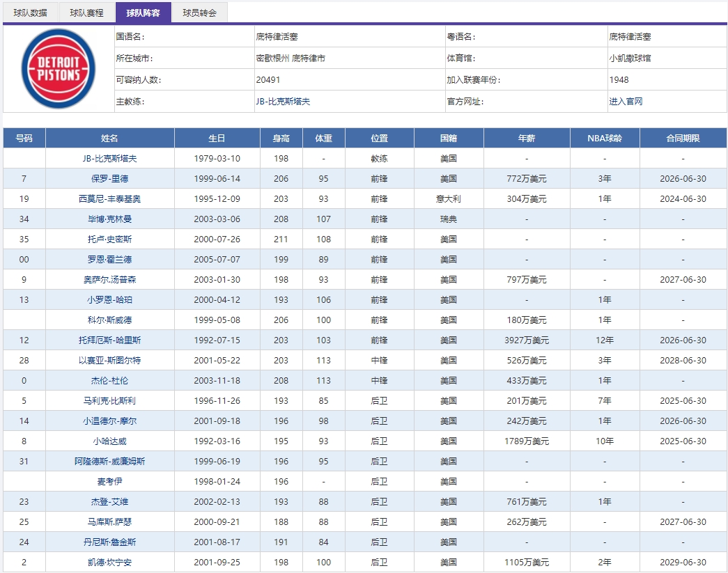Switch to the 球队数据 tab
Screen dimensions: 728x573
pyautogui.click(x=28, y=12)
